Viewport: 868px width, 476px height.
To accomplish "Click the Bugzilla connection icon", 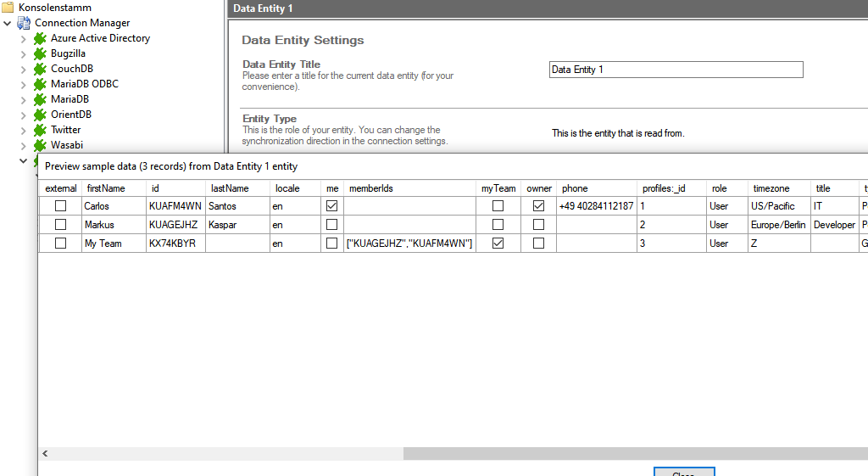I will 39,53.
